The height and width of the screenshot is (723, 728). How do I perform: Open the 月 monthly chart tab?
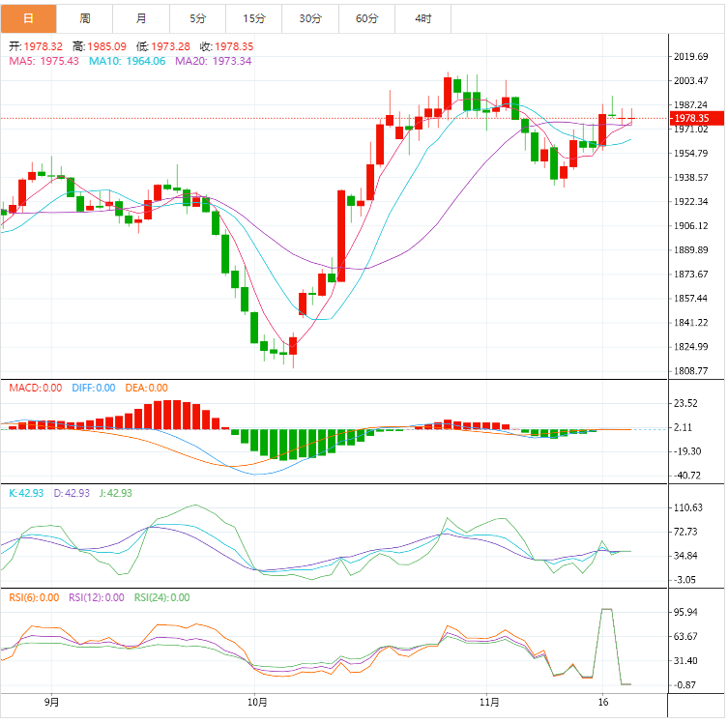pos(142,18)
